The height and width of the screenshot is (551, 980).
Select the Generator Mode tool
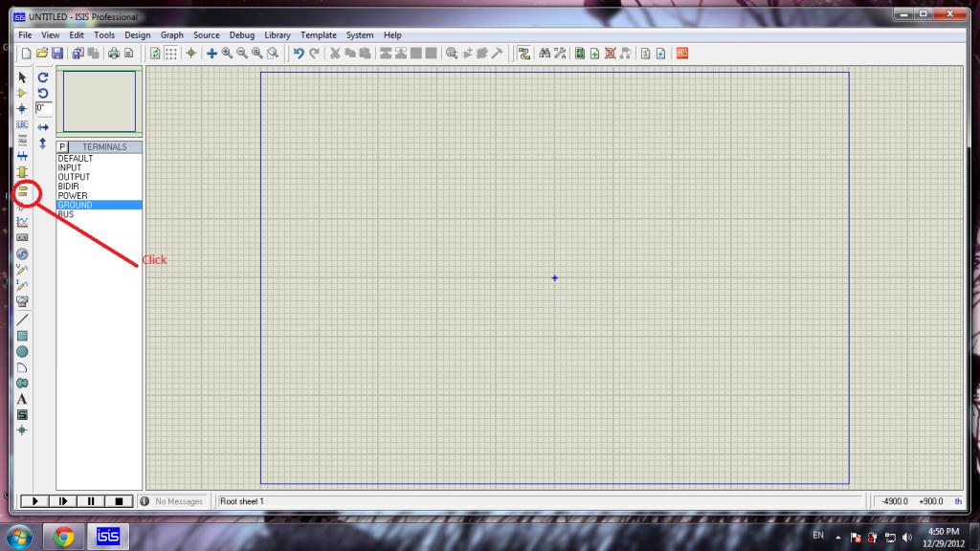coord(22,254)
